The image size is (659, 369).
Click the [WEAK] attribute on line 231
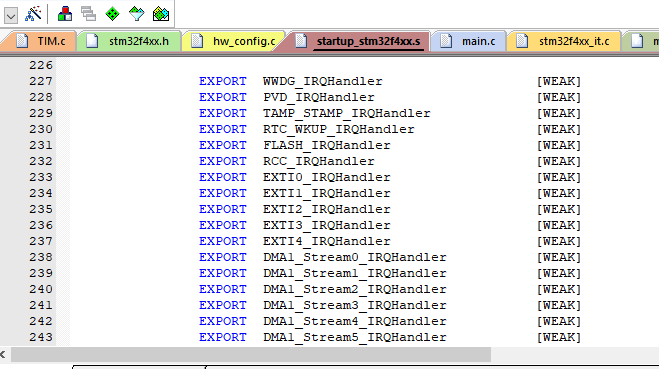click(x=559, y=145)
